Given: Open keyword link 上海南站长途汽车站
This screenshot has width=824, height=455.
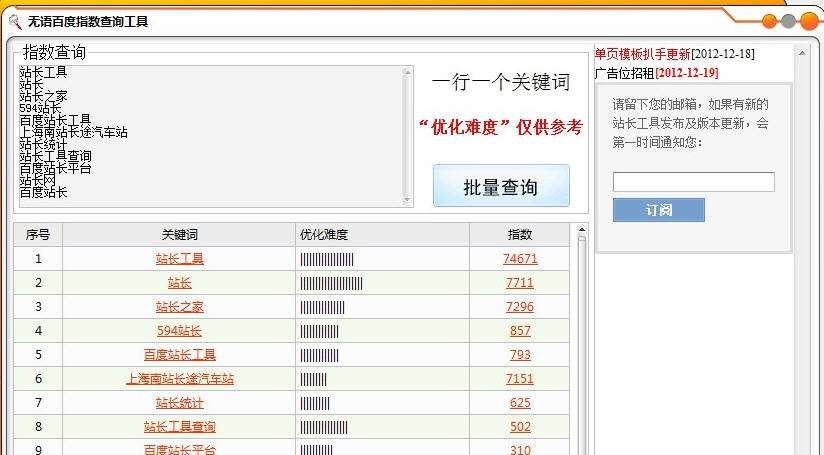Looking at the screenshot, I should [180, 378].
